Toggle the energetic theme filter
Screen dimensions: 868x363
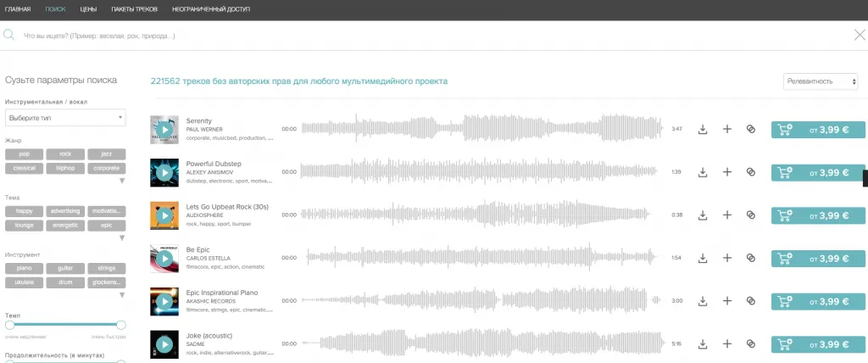click(65, 226)
